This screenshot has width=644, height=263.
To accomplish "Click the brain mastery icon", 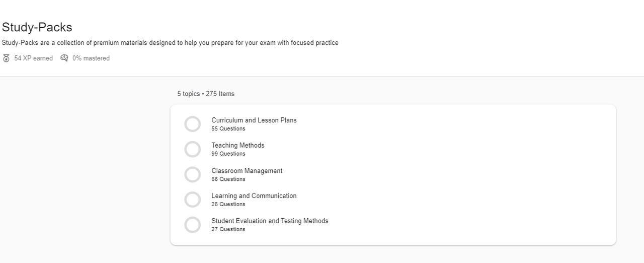I will [x=64, y=58].
